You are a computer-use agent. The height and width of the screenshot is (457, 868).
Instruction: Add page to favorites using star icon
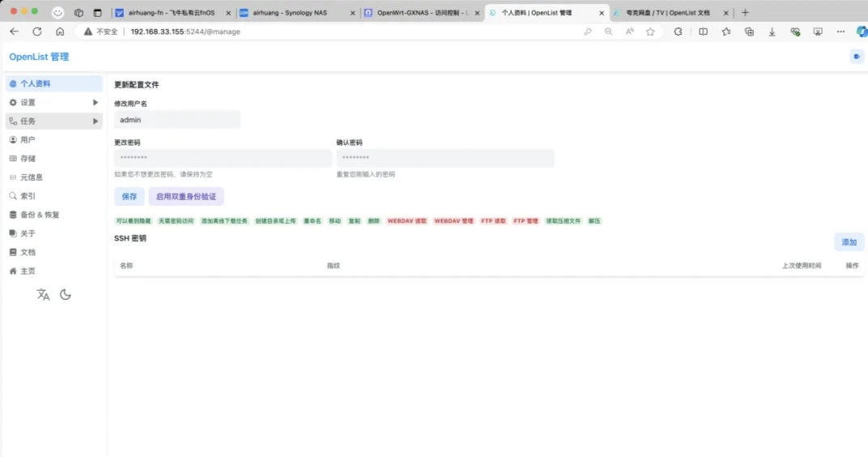click(x=650, y=32)
